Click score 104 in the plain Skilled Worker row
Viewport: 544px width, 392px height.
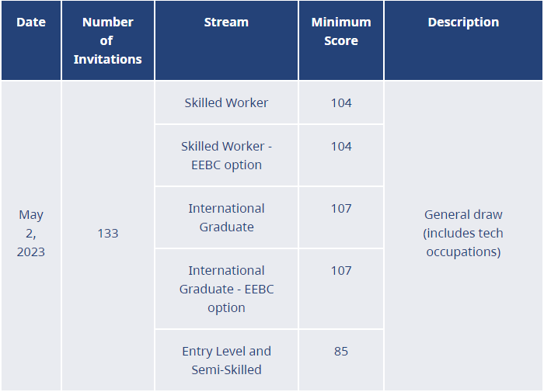(x=340, y=102)
